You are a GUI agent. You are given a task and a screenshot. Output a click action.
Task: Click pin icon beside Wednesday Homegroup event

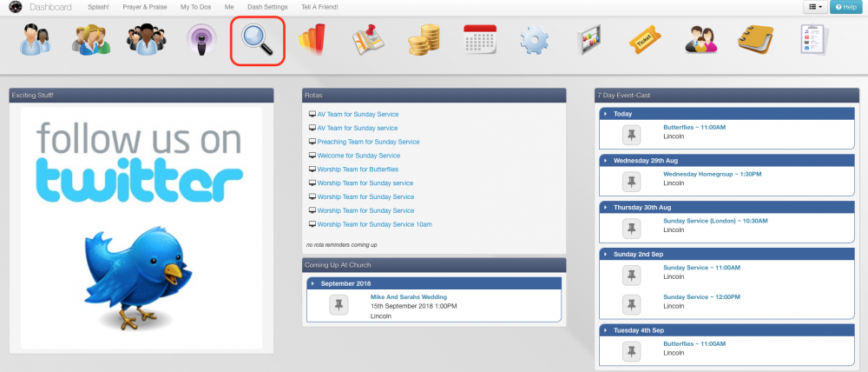[x=631, y=182]
